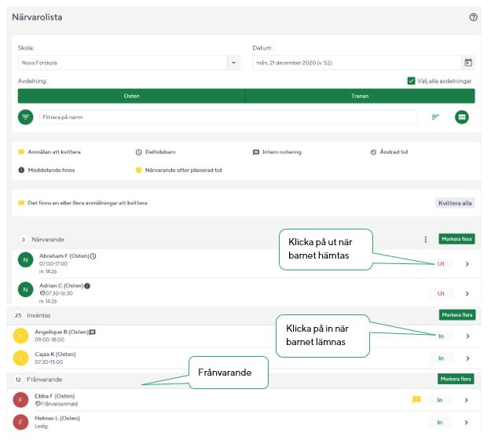The height and width of the screenshot is (448, 491).
Task: Select the Osten department tab
Action: tap(131, 96)
